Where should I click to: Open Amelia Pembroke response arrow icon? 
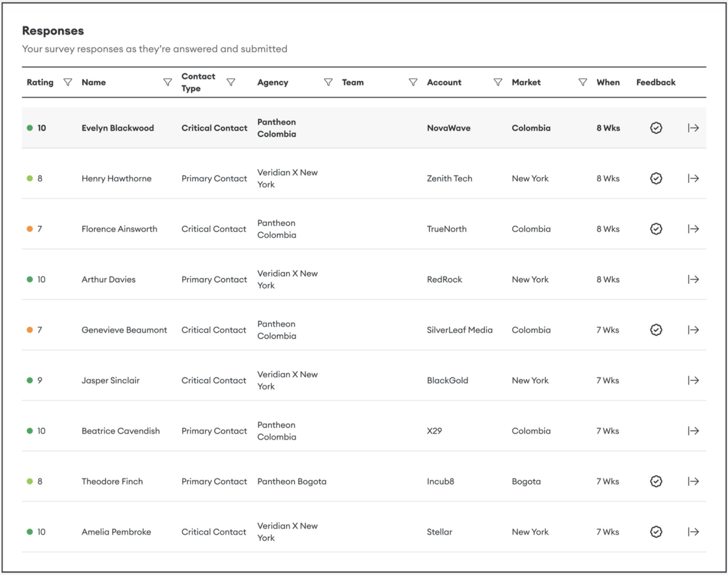(x=693, y=532)
